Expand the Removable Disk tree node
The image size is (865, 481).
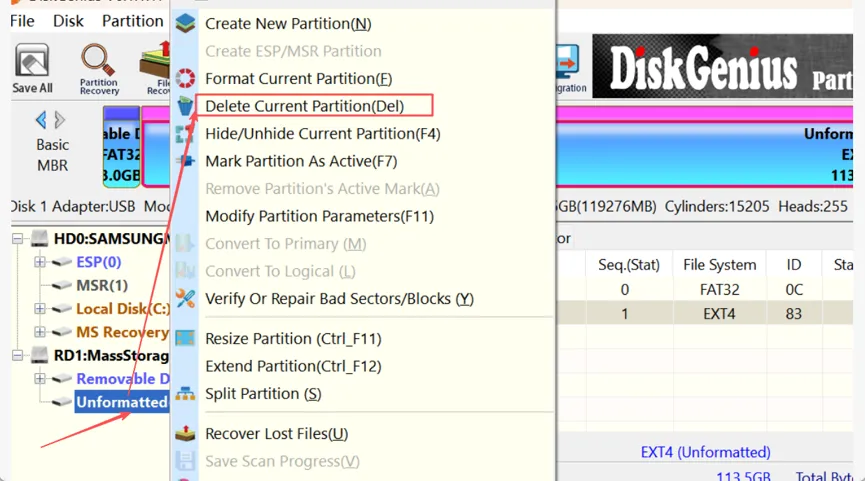[x=40, y=378]
